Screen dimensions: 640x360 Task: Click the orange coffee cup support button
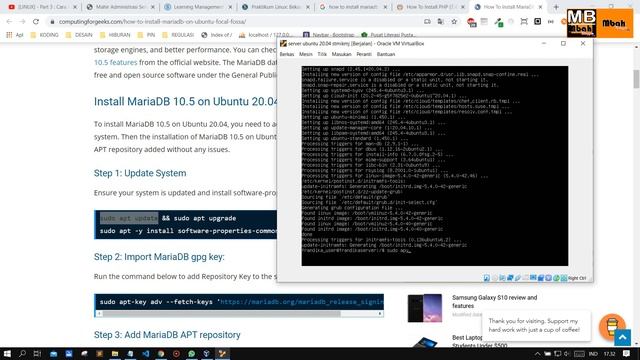[x=612, y=327]
